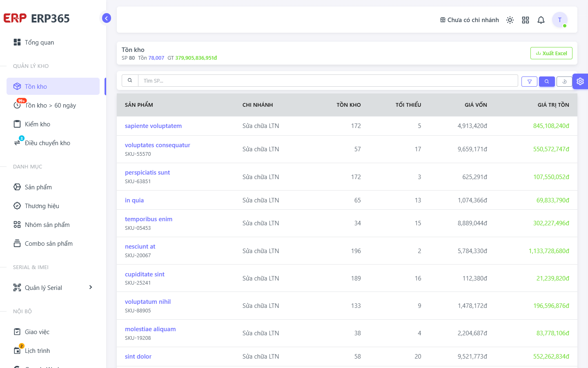Open sapiente voluptatem product link

153,126
